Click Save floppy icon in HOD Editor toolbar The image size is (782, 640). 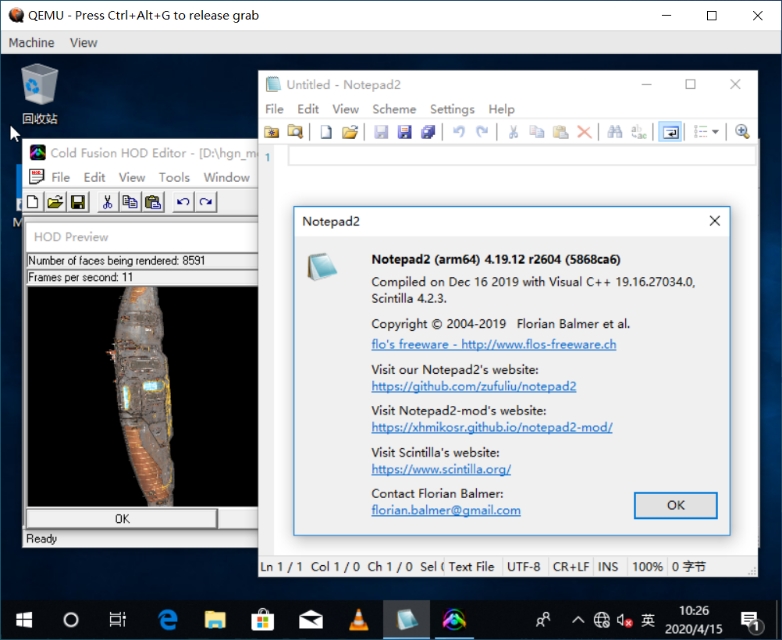coord(78,202)
